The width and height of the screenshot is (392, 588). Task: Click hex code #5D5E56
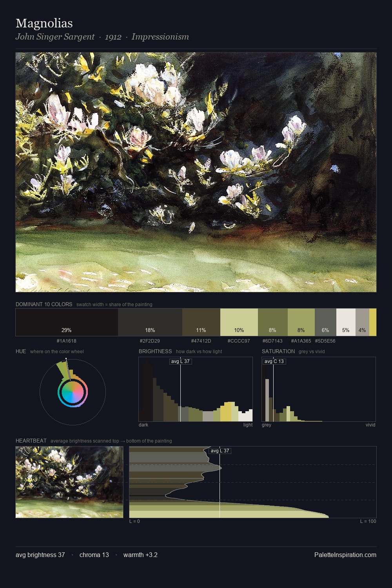(325, 341)
